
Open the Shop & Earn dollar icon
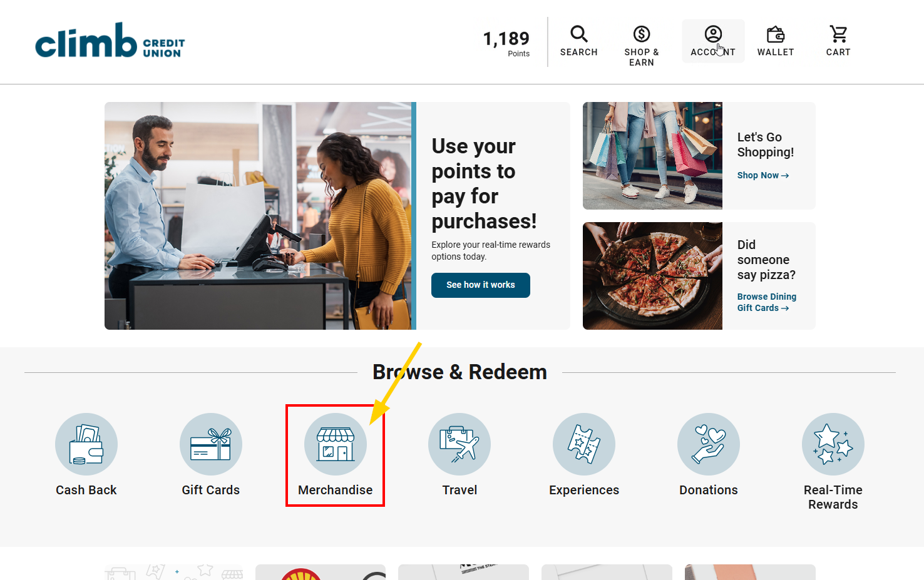(642, 34)
